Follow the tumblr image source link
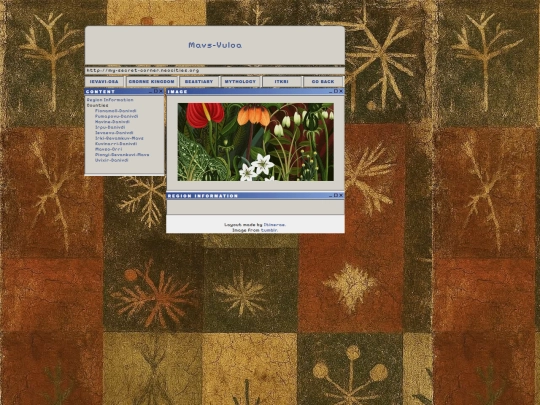This screenshot has height=405, width=540. [x=269, y=230]
